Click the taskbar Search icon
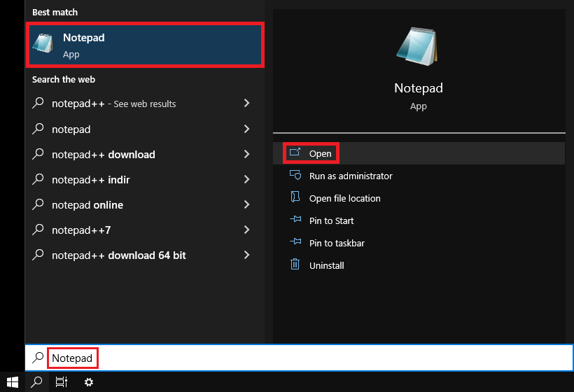Viewport: 574px width, 392px height. click(36, 382)
